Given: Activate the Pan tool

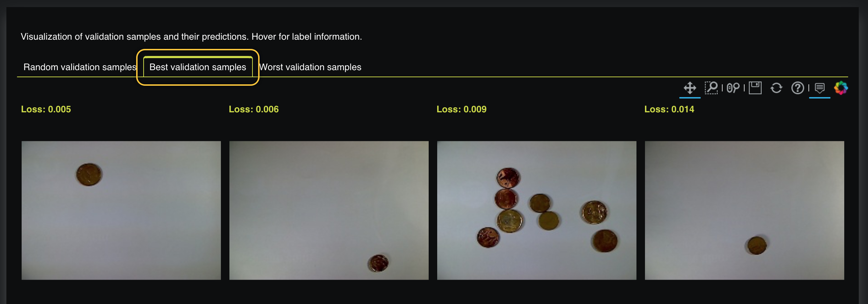Looking at the screenshot, I should [690, 88].
